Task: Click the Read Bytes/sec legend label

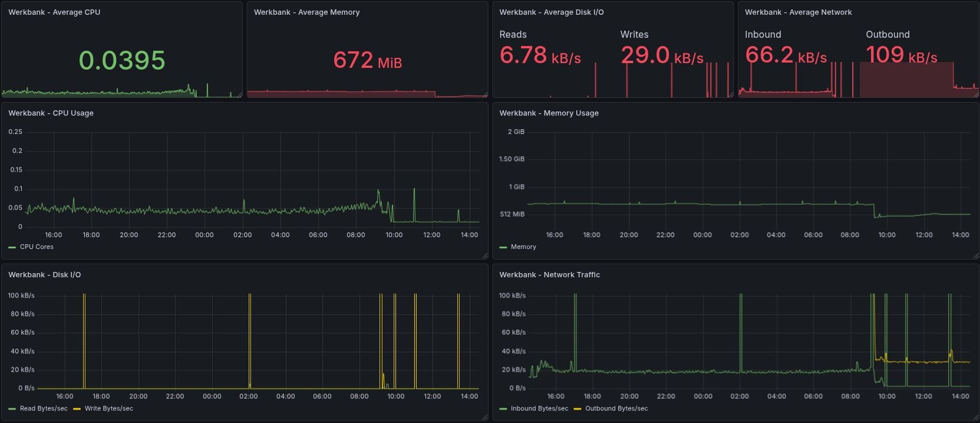Action: click(44, 409)
